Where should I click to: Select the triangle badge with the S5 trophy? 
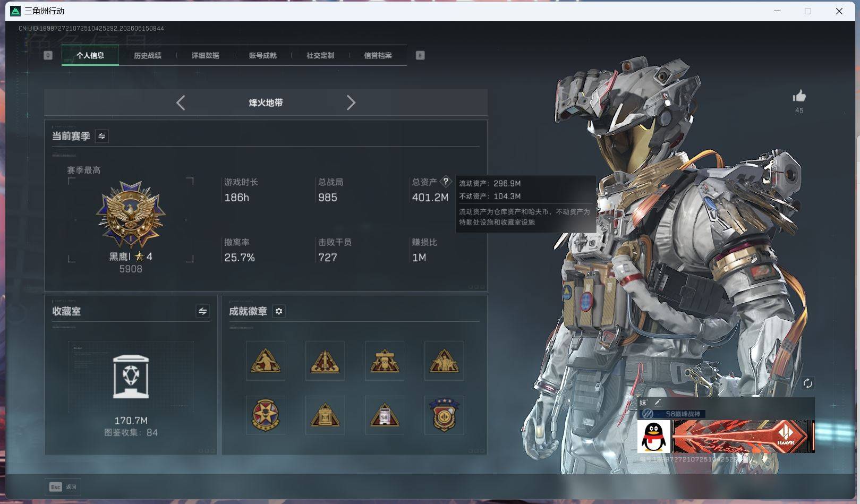point(385,361)
